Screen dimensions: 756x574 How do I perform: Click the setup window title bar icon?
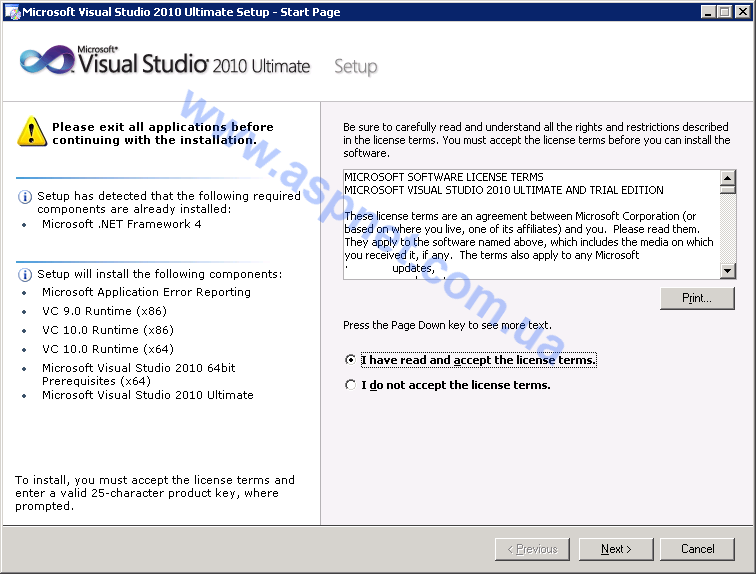12,12
